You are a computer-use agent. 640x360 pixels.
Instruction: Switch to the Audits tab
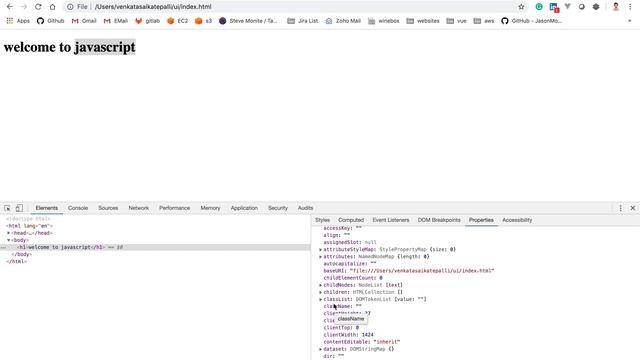[305, 208]
